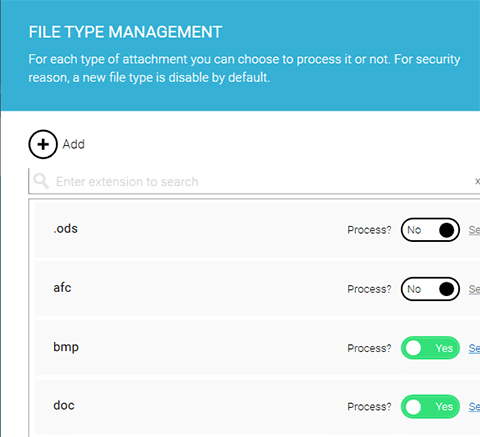Click the circled plus Add icon
Image resolution: width=480 pixels, height=437 pixels.
[x=43, y=144]
